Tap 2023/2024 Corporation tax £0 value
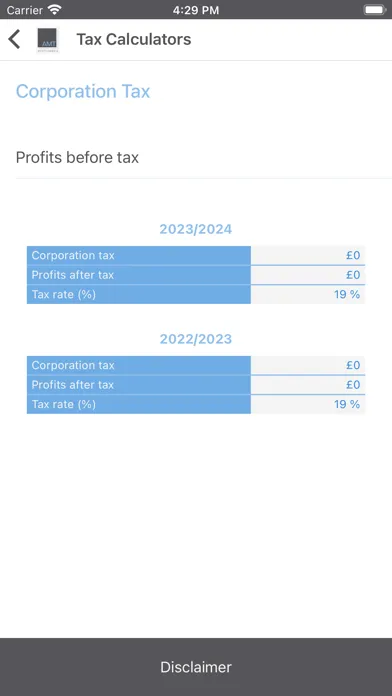The height and width of the screenshot is (696, 392). (x=353, y=255)
